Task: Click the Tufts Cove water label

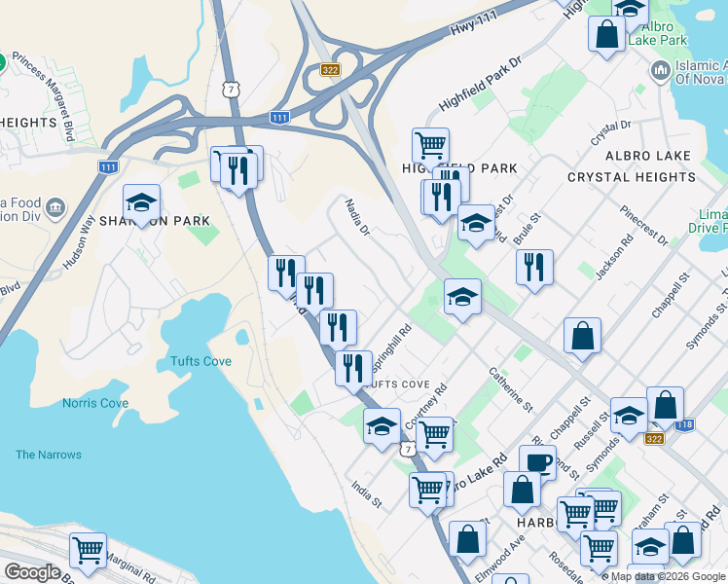Action: point(200,361)
